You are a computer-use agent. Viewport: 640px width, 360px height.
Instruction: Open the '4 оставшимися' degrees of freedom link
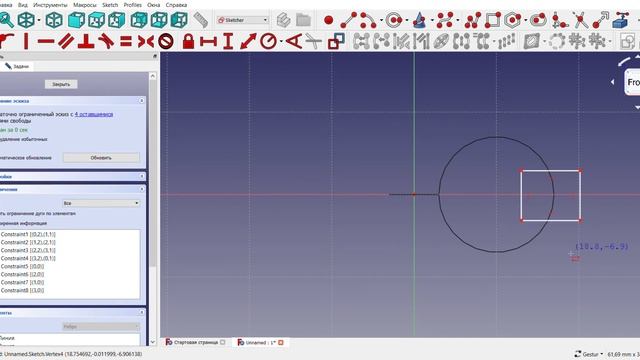(x=94, y=114)
